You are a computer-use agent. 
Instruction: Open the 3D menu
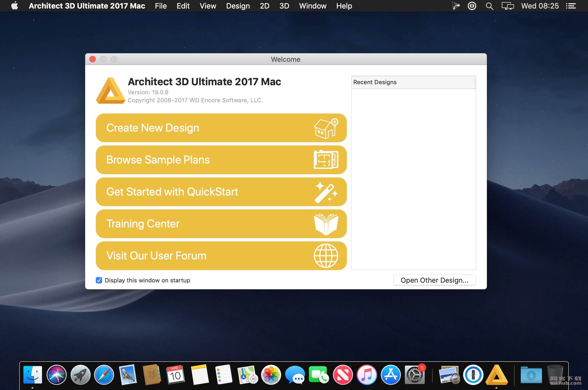click(x=284, y=6)
